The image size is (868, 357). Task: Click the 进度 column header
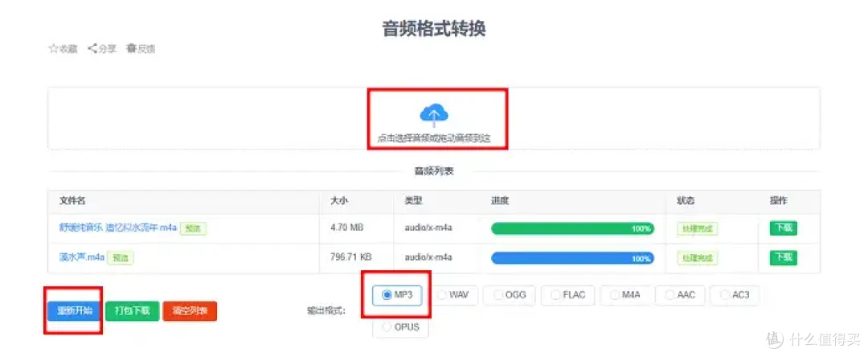pyautogui.click(x=500, y=201)
